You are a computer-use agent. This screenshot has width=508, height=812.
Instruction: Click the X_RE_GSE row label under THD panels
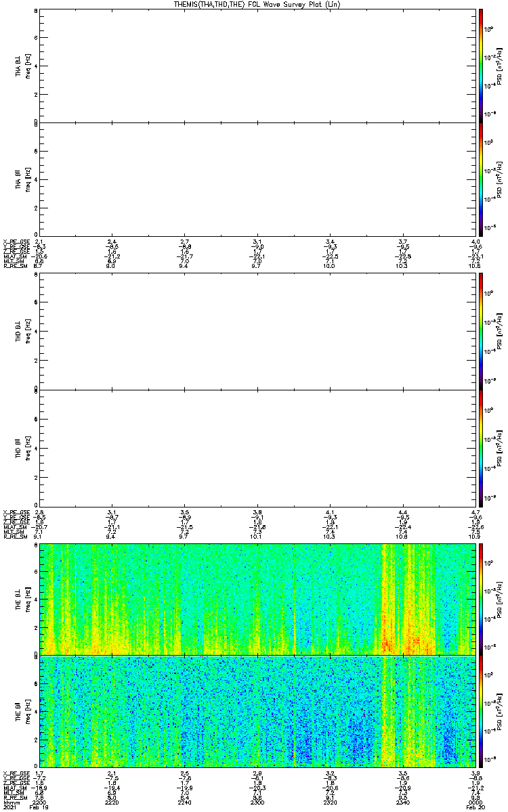[x=15, y=512]
